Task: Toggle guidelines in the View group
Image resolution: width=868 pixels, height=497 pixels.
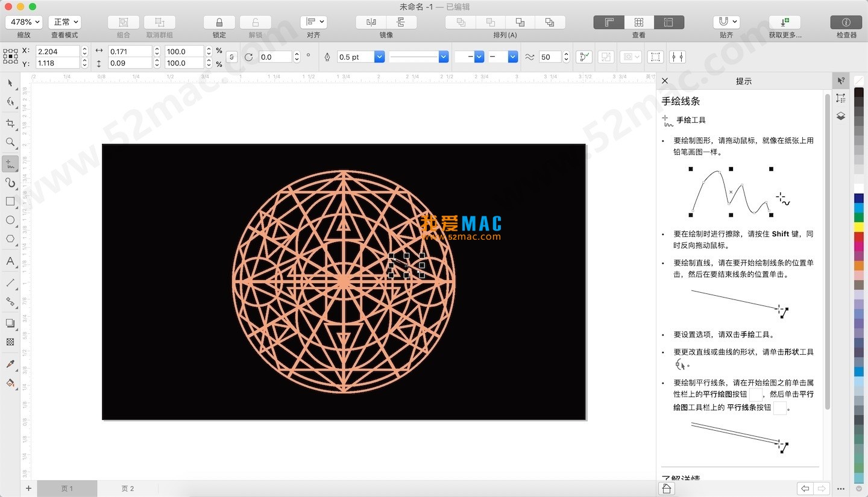Action: (x=668, y=22)
